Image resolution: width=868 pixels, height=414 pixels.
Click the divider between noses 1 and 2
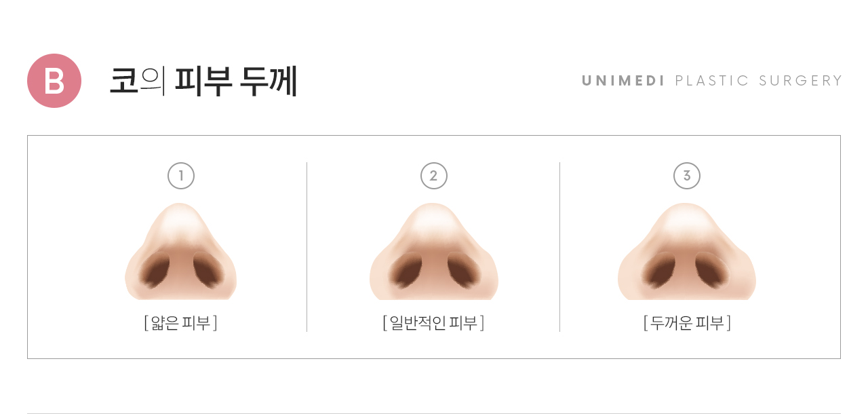(307, 247)
